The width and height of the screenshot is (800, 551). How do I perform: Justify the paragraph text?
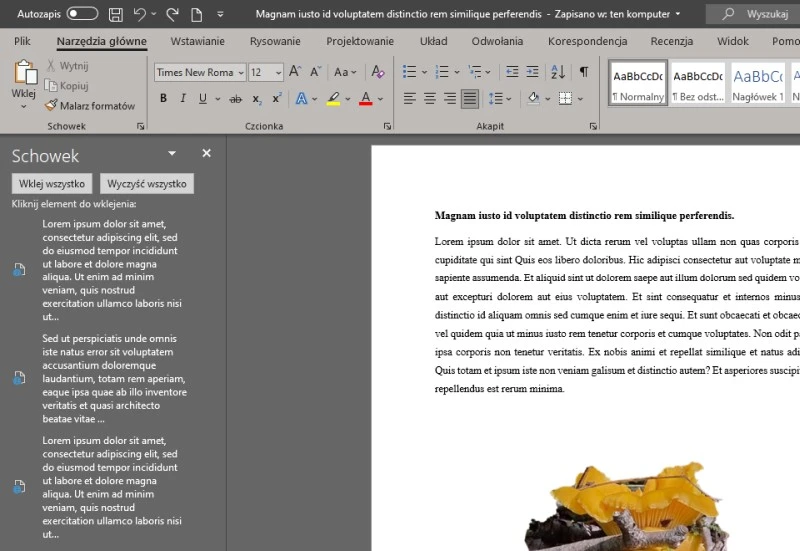pos(469,98)
